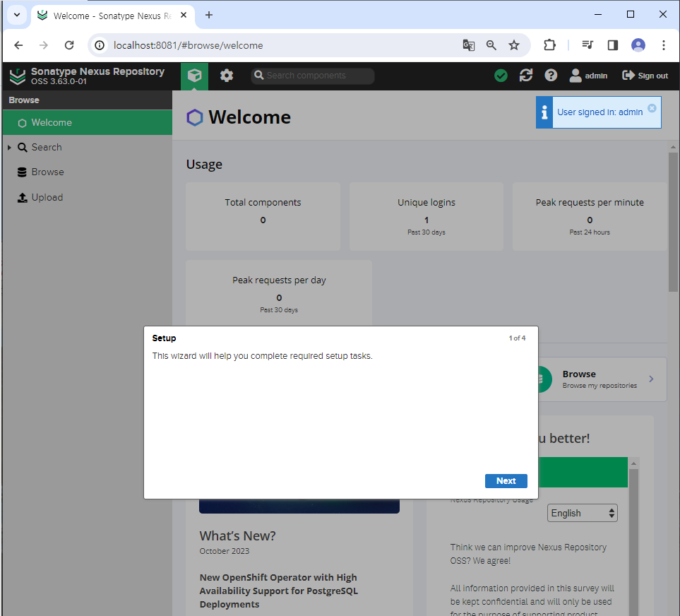View site information icon in address bar
The width and height of the screenshot is (680, 616).
coord(100,45)
